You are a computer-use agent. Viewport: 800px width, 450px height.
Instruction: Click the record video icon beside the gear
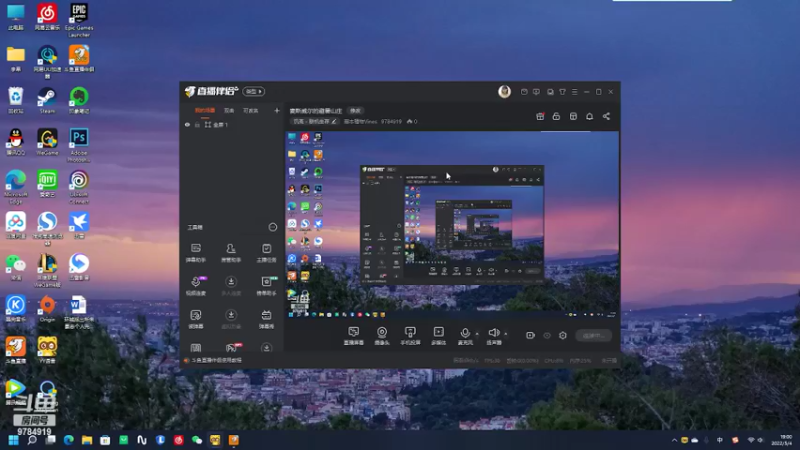point(530,336)
